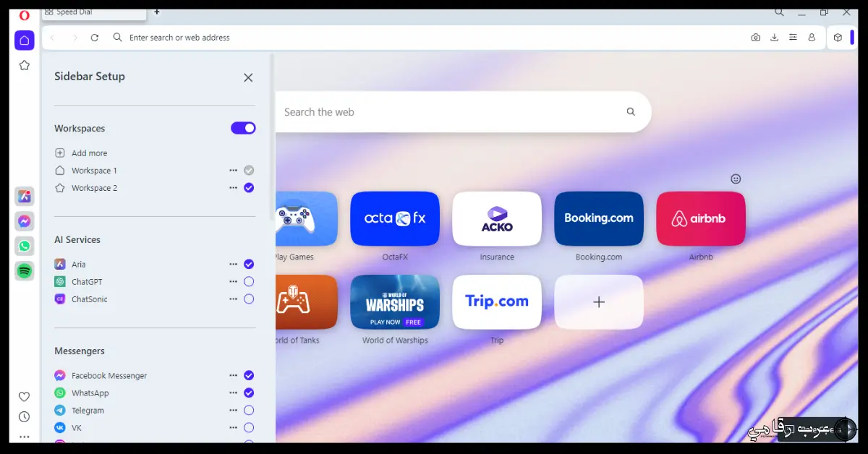The height and width of the screenshot is (454, 868).
Task: Enable Telegram messenger checkbox
Action: click(x=249, y=410)
